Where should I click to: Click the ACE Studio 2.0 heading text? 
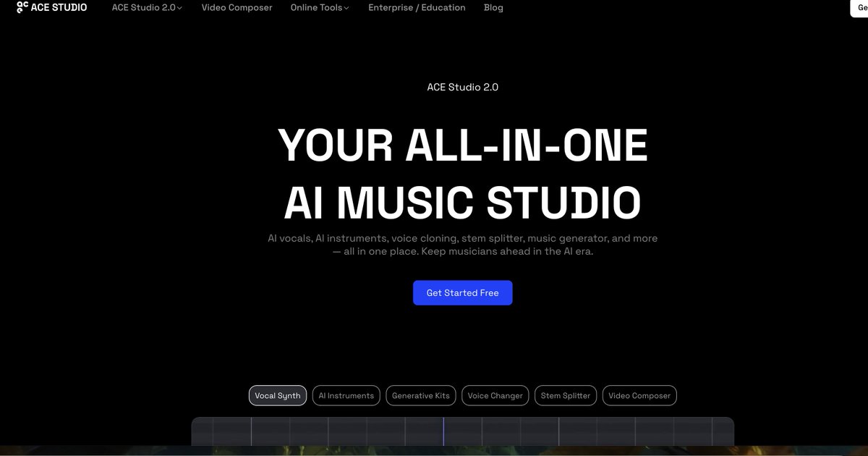tap(463, 87)
